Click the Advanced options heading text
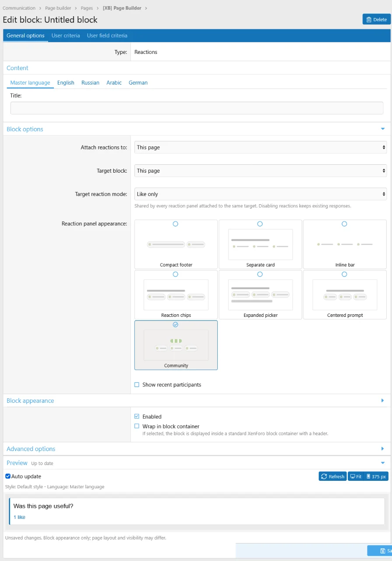392x561 pixels. pos(31,449)
